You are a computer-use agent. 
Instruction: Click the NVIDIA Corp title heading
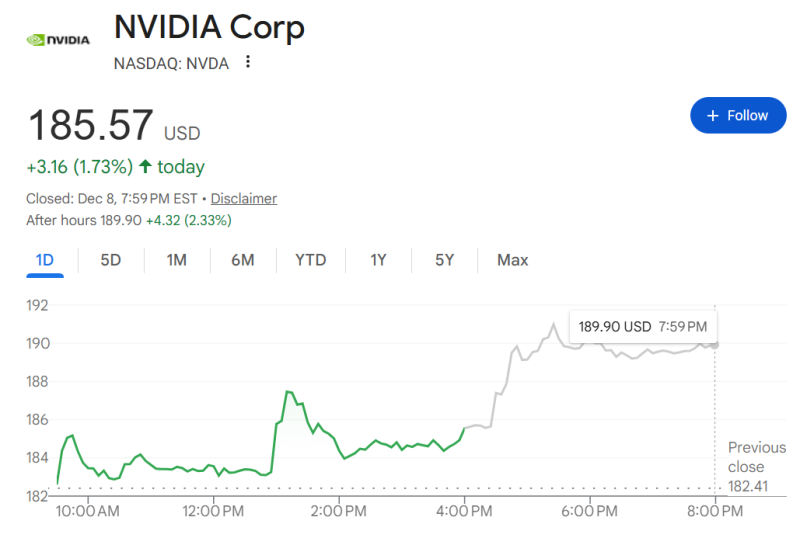209,27
